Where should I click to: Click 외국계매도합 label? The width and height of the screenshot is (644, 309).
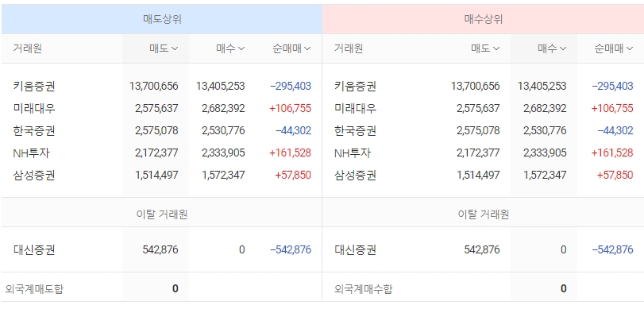point(34,289)
